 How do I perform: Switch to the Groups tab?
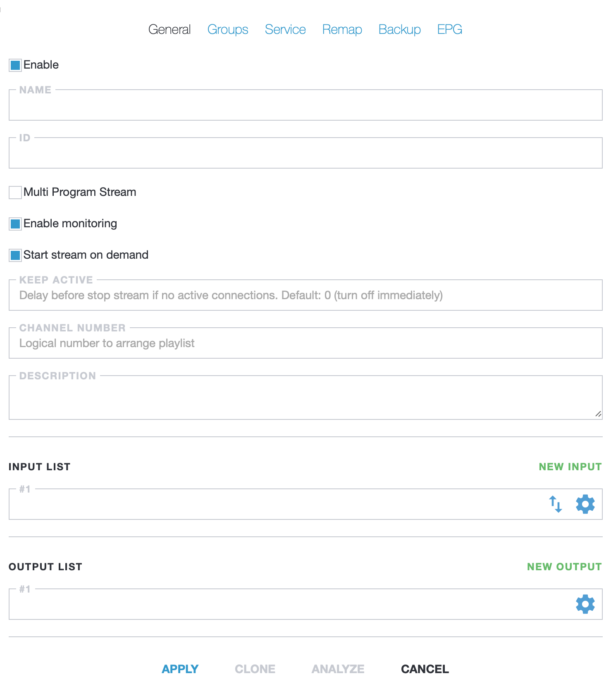(x=228, y=30)
